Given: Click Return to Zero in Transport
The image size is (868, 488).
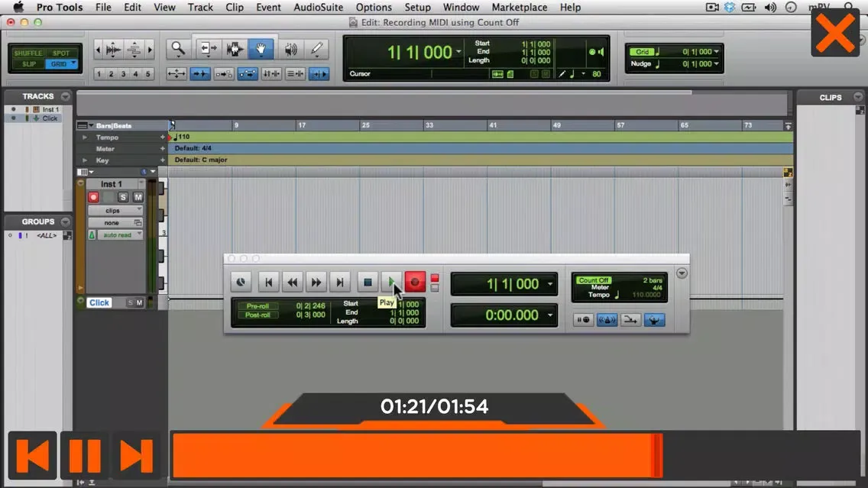Looking at the screenshot, I should pos(268,282).
